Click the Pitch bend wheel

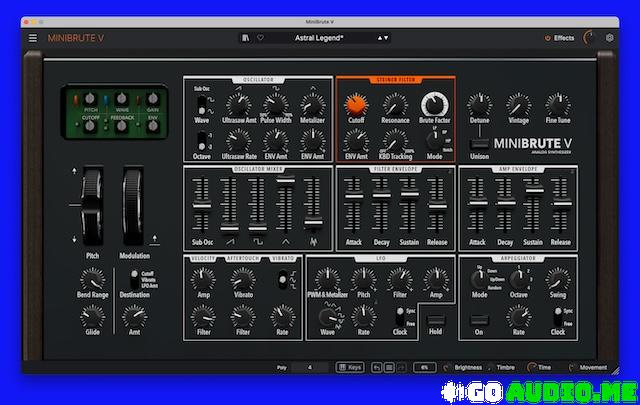tap(92, 206)
